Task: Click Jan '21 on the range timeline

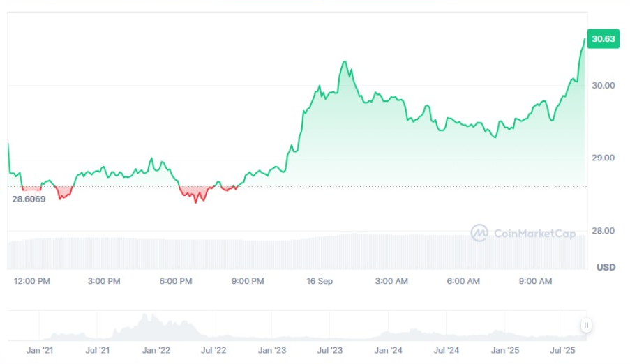Action: click(40, 350)
